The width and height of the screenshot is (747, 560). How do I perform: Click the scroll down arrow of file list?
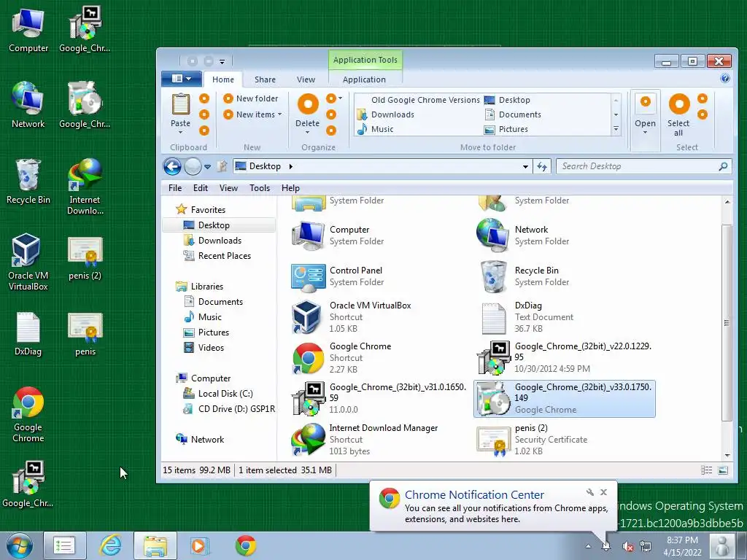727,455
